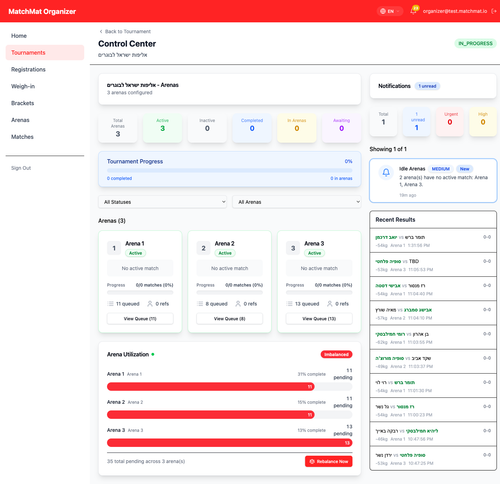Click View Queue (13) for Arena 3

tap(319, 319)
